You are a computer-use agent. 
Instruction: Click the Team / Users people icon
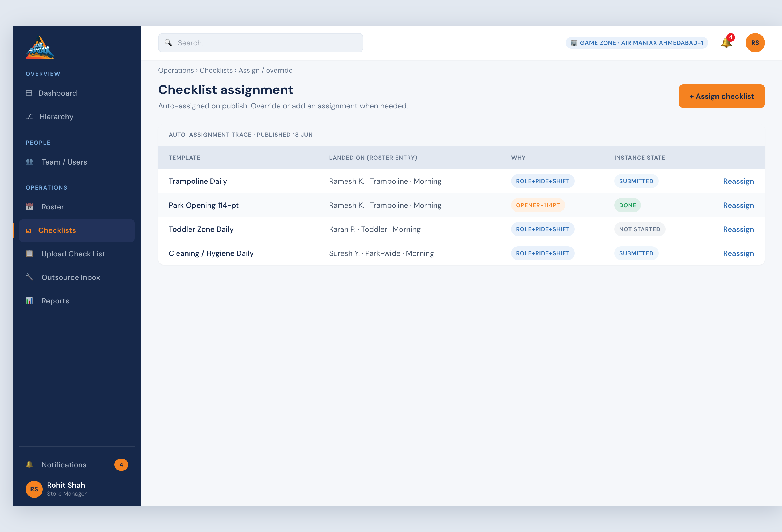tap(30, 162)
